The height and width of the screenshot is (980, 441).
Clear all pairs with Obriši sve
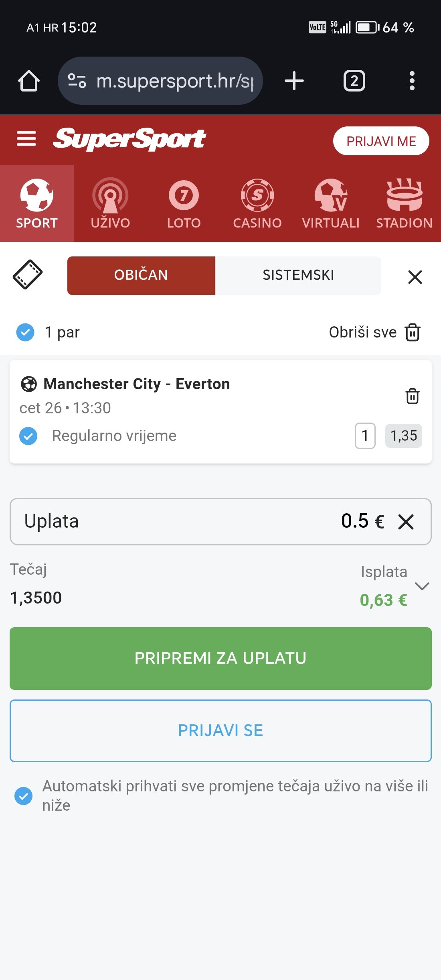tap(374, 332)
